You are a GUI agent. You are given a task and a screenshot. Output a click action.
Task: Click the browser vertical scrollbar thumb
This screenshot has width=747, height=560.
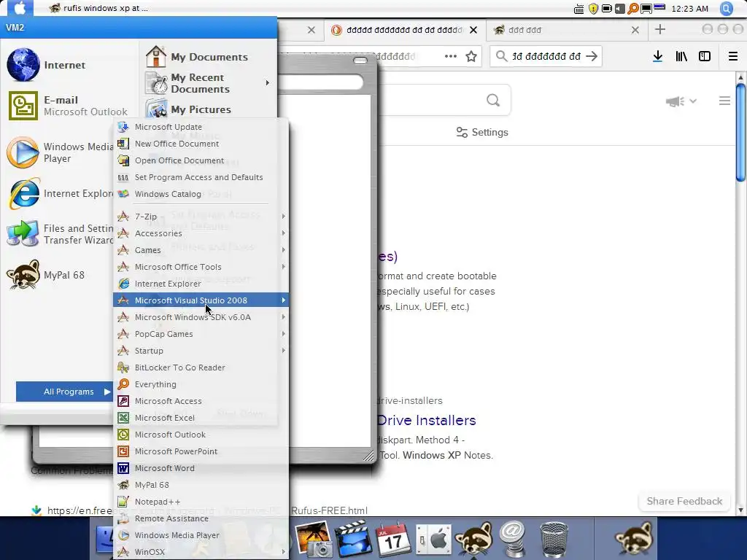click(740, 133)
